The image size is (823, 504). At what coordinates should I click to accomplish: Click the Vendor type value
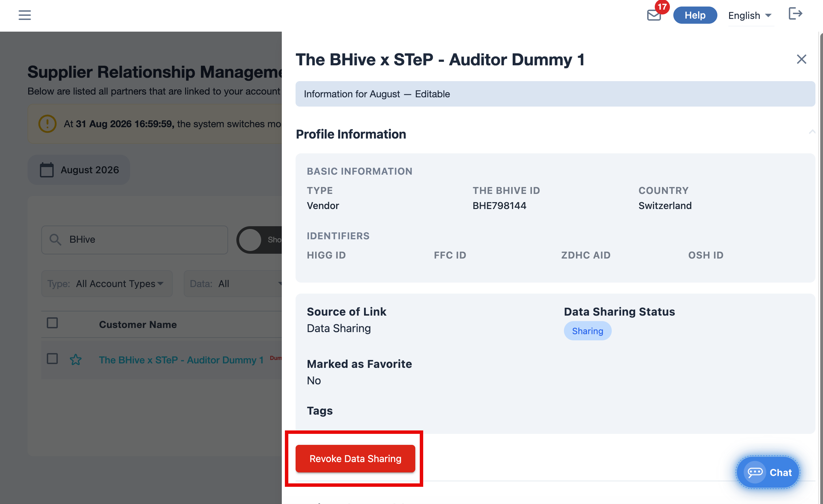[323, 206]
